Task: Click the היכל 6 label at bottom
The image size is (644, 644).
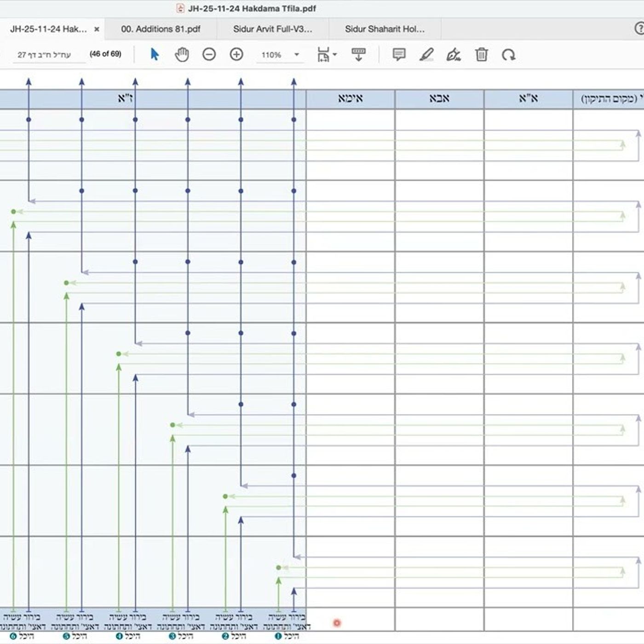Action: coord(22,636)
